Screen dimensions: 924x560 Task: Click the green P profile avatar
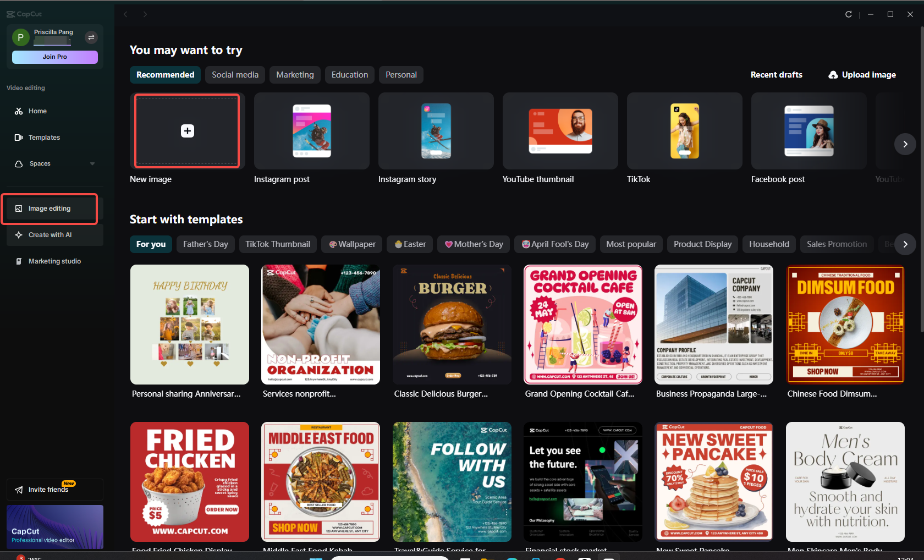pos(20,37)
